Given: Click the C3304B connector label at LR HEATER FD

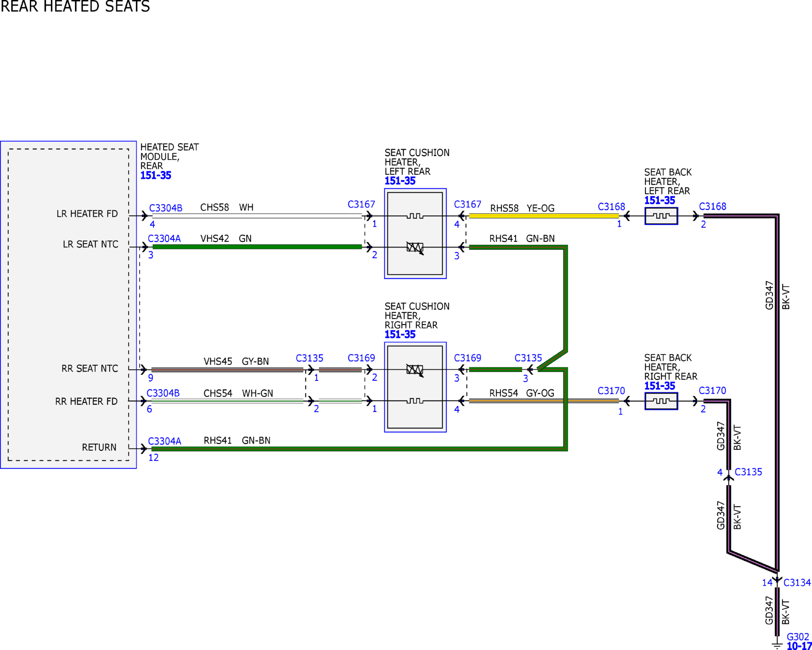Looking at the screenshot, I should [x=165, y=208].
